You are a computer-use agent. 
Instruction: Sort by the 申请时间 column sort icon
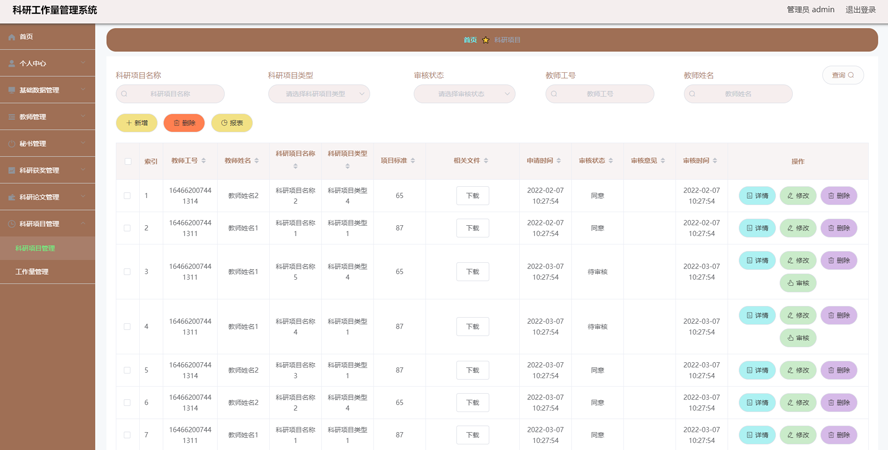coord(559,161)
